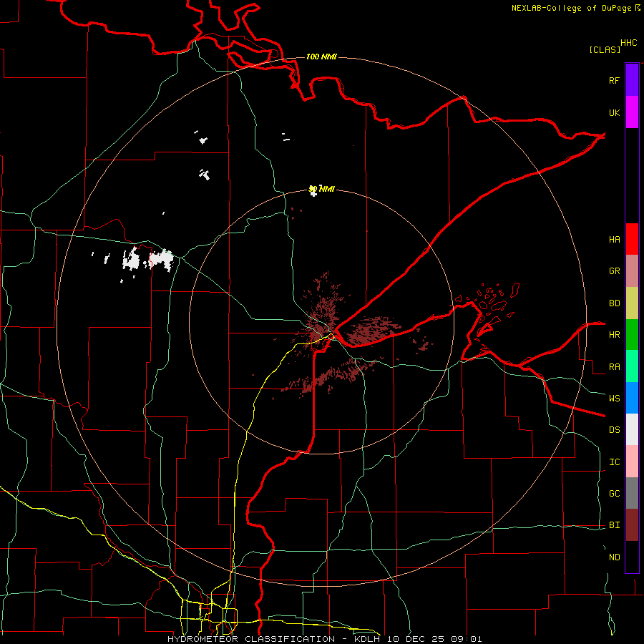Click the magenta UK legend swatch
The width and height of the screenshot is (644, 644).
632,112
